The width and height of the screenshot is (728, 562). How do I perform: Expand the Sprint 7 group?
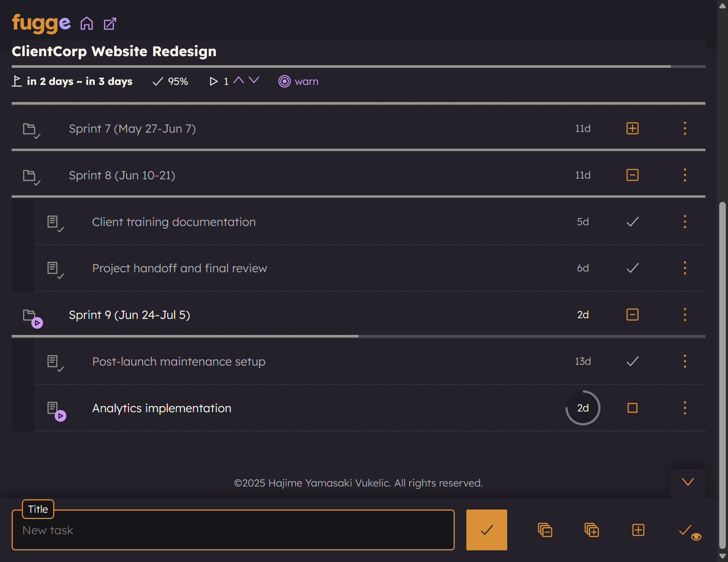pos(632,128)
